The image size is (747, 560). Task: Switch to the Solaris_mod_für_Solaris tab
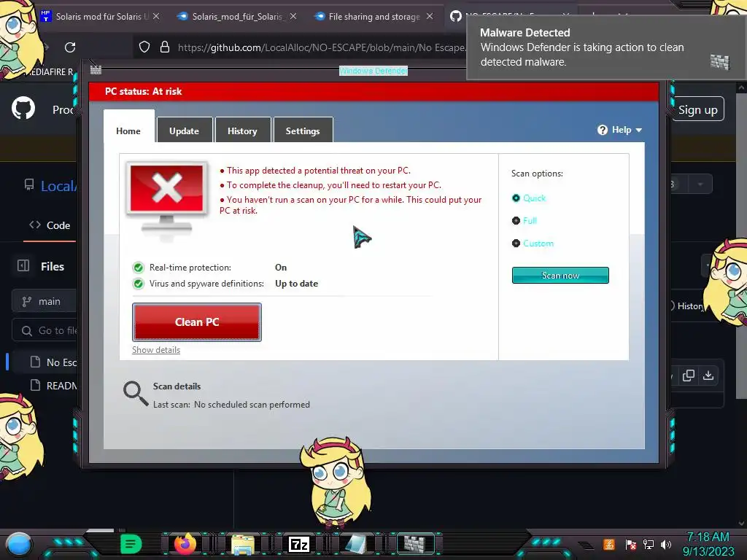tap(237, 16)
